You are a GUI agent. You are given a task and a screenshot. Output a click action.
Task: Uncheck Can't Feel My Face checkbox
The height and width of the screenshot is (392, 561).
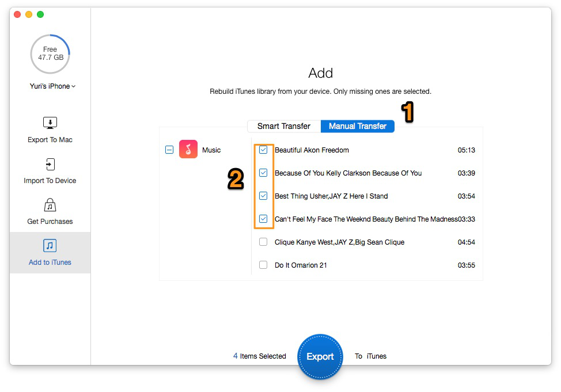pos(263,219)
